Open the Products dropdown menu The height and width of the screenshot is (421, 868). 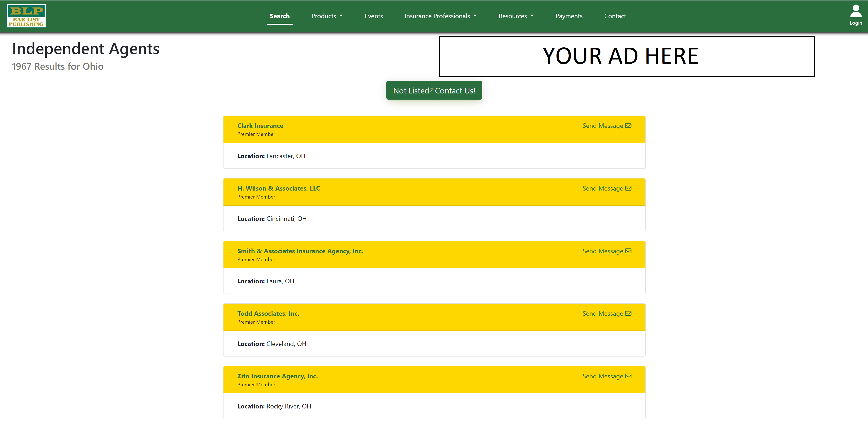point(327,16)
